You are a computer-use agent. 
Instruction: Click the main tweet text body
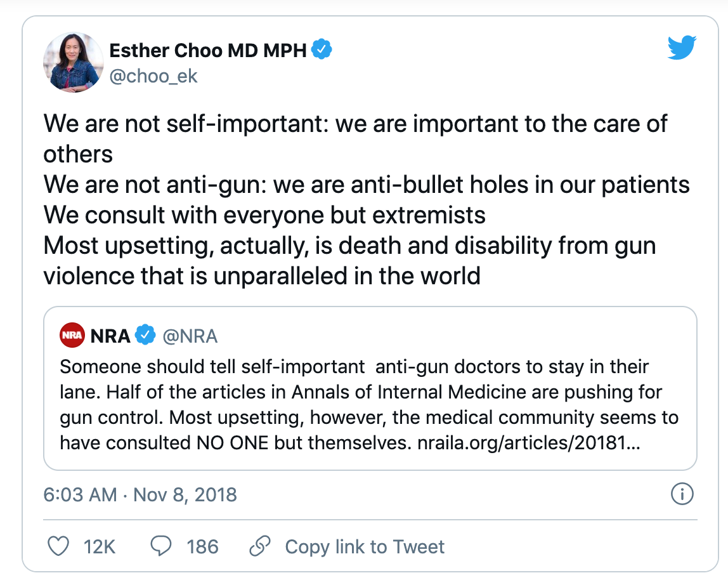pyautogui.click(x=355, y=199)
